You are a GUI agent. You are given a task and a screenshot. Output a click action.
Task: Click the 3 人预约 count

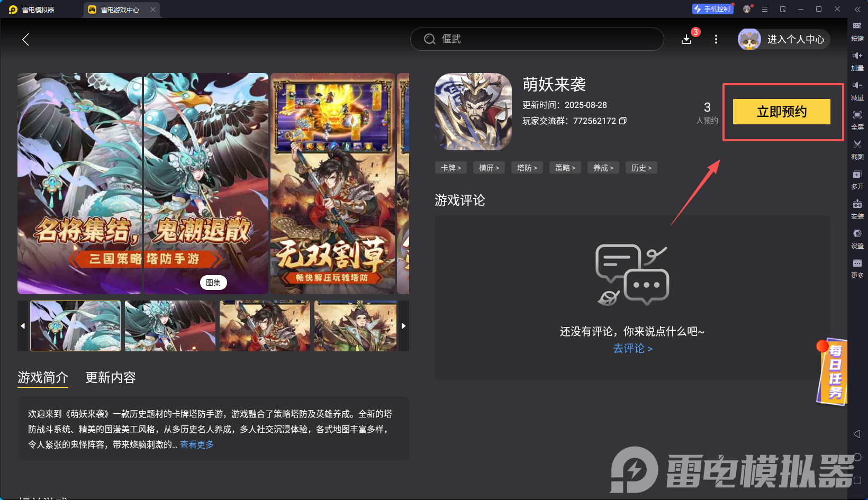coord(707,113)
